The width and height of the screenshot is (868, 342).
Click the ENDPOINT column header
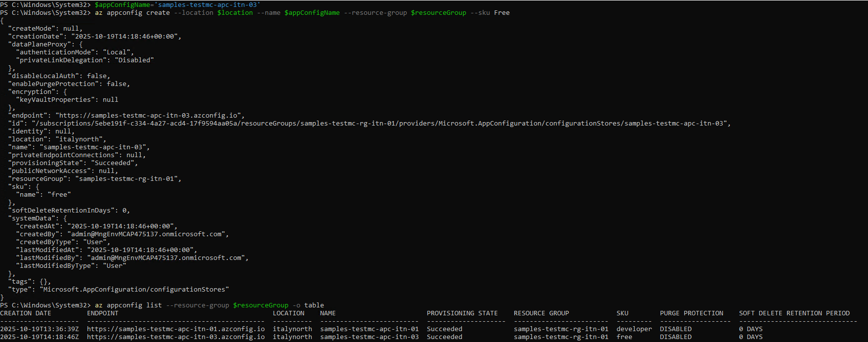pyautogui.click(x=103, y=313)
